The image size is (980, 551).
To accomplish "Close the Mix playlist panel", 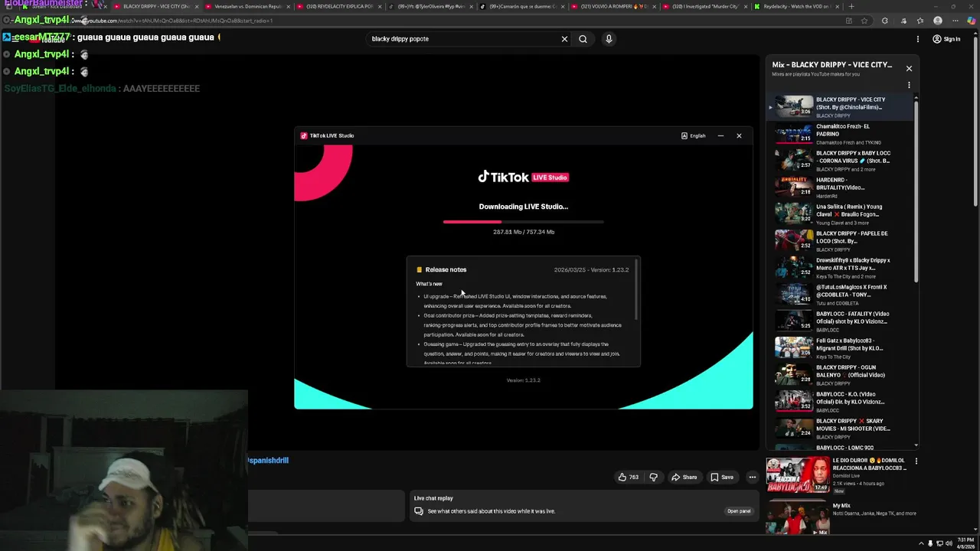I will [x=909, y=68].
